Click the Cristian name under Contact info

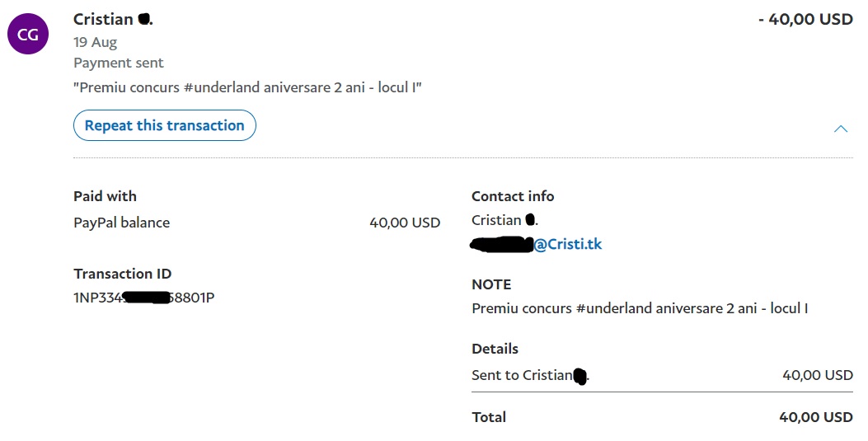point(497,220)
